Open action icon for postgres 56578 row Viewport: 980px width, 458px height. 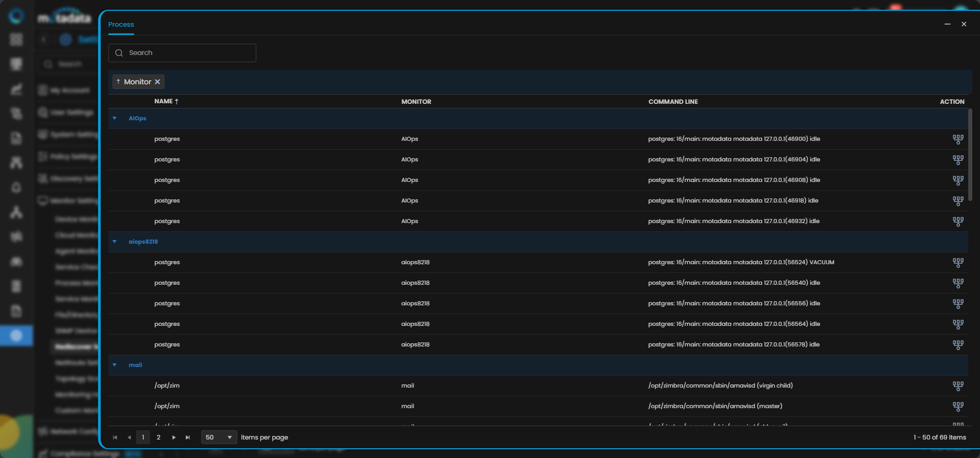click(958, 344)
